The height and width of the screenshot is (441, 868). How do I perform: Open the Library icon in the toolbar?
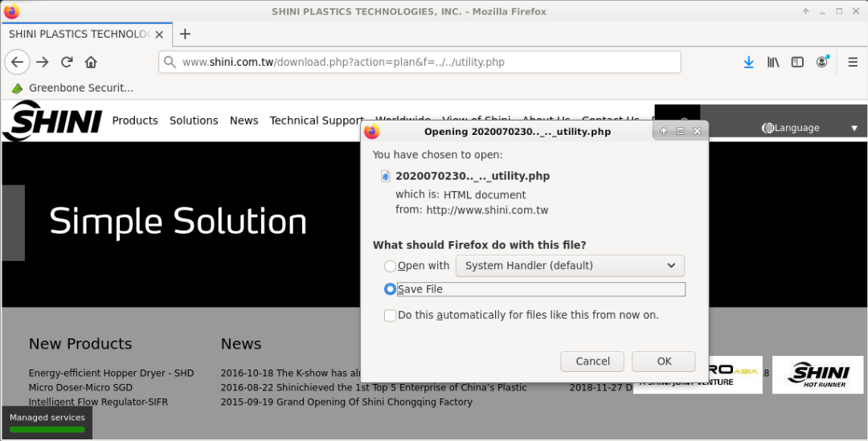pyautogui.click(x=773, y=62)
